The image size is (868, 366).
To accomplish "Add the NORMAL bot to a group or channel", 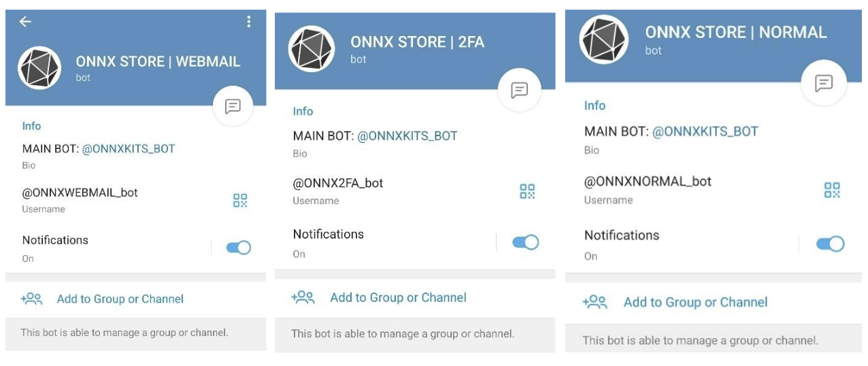I will coord(695,302).
